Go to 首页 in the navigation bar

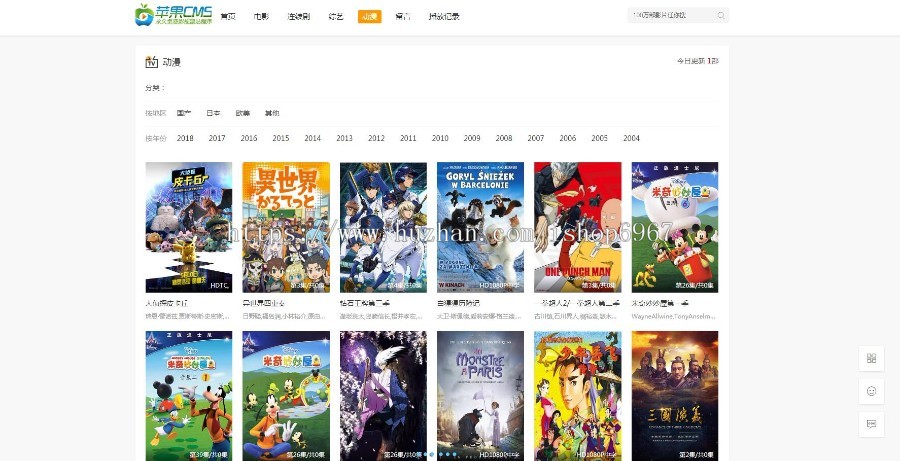pos(228,17)
